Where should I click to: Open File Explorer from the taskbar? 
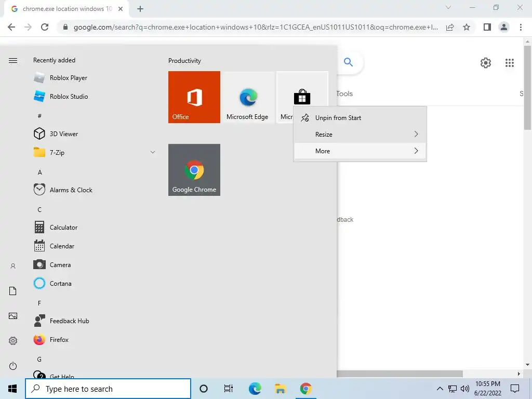click(280, 389)
